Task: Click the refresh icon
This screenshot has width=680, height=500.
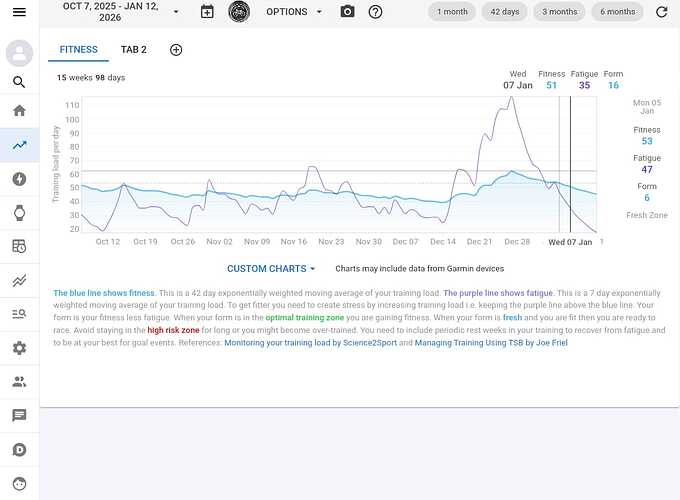Action: [661, 12]
